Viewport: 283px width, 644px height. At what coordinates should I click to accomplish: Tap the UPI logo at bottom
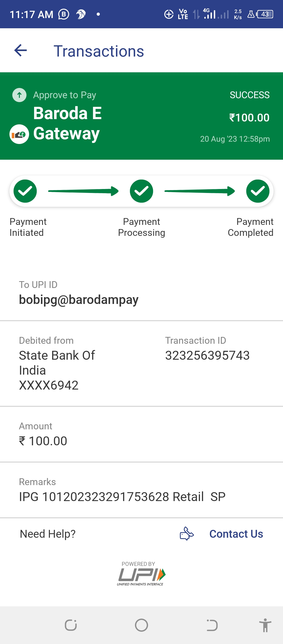(141, 575)
